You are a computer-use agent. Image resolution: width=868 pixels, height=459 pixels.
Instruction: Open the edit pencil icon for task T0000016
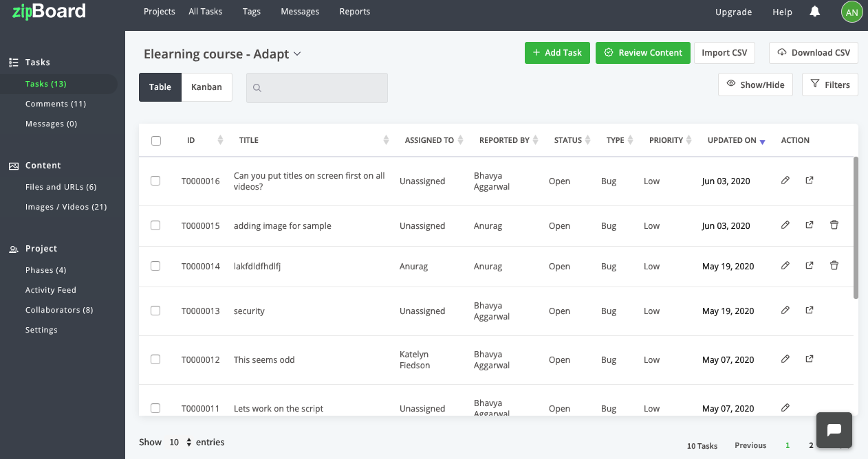point(785,180)
